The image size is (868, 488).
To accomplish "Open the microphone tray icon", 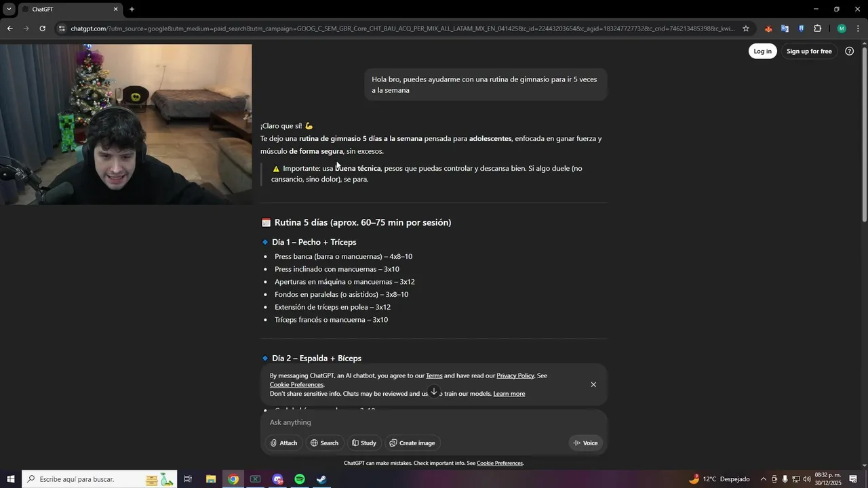I will tap(785, 479).
